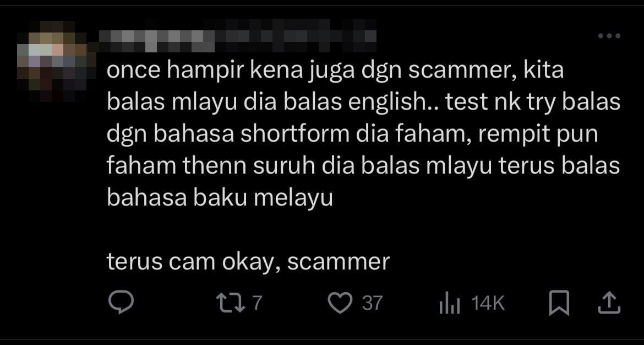The image size is (644, 345).
Task: Click the retweet count 7
Action: 256,303
